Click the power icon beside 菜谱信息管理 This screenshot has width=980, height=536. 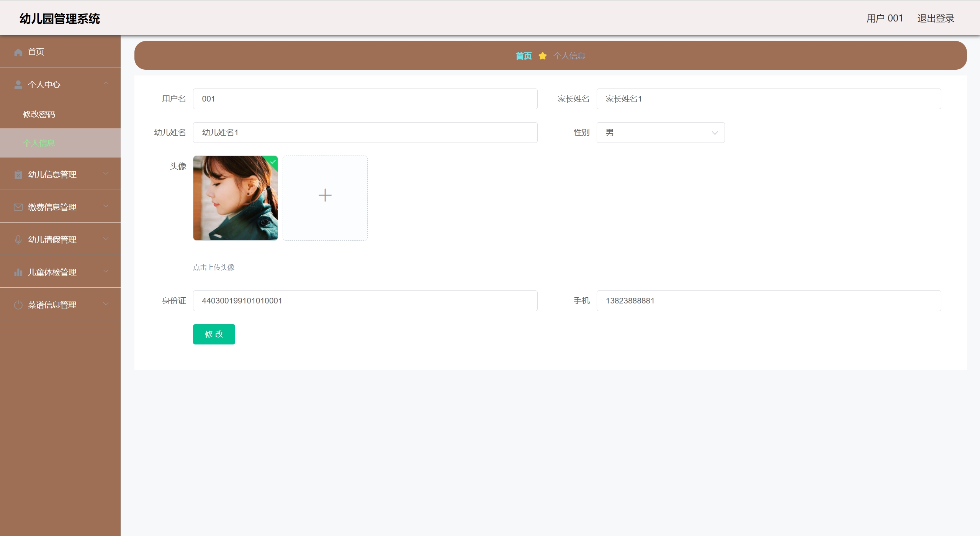[18, 305]
